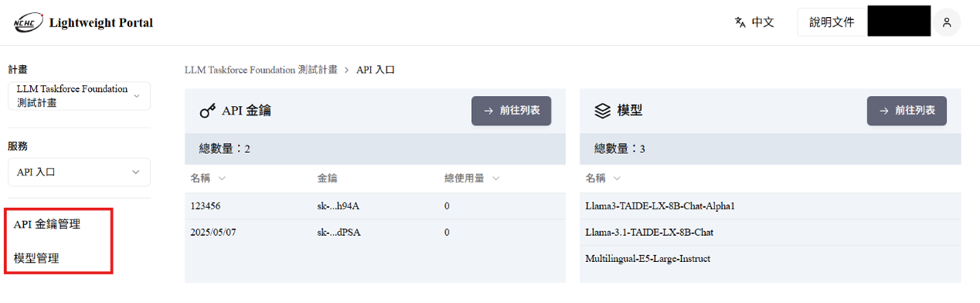Image resolution: width=980 pixels, height=303 pixels.
Task: Go to API 金鑰 list via 前往列表
Action: (511, 111)
